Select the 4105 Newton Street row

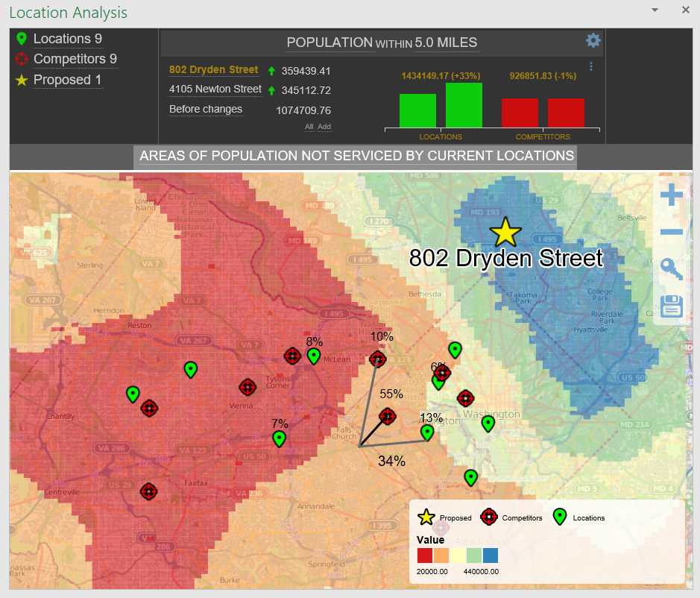tap(215, 89)
